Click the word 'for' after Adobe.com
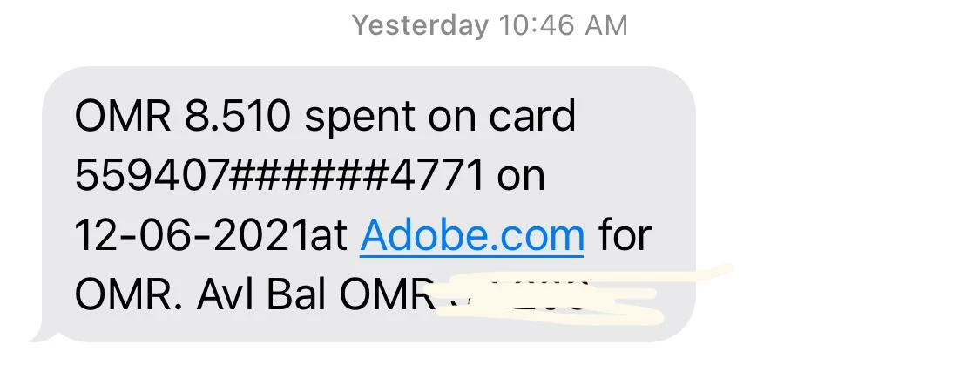Image resolution: width=980 pixels, height=365 pixels. [625, 235]
